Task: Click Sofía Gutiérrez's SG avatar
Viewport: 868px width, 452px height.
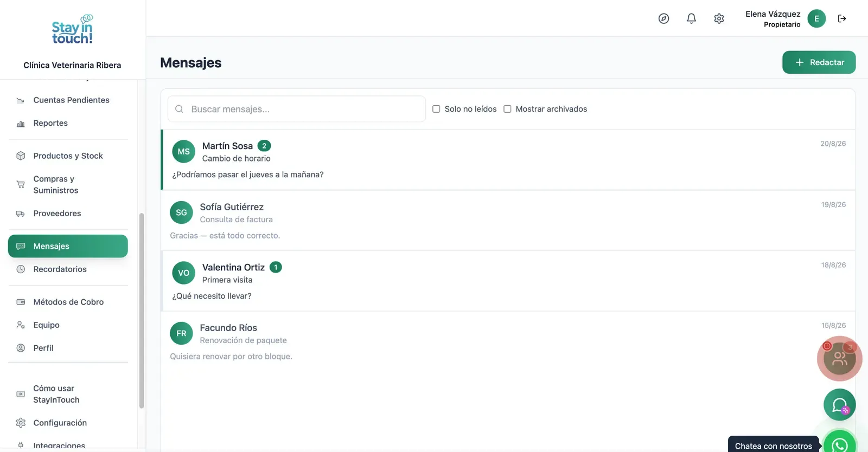Action: coord(181,212)
